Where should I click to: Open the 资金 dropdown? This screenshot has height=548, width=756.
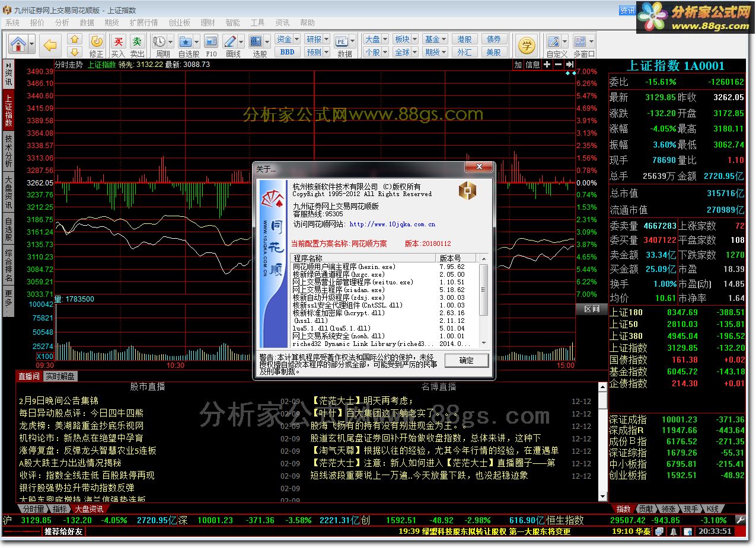point(288,39)
